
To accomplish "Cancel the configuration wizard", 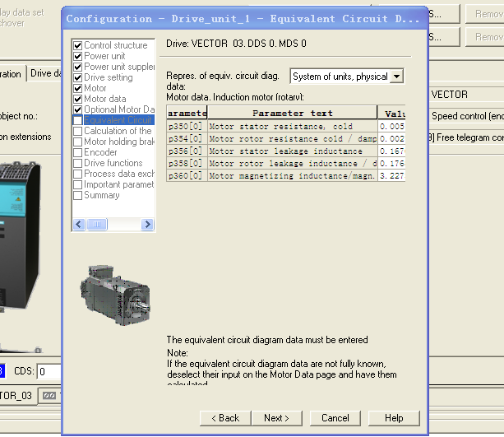I will click(x=335, y=418).
